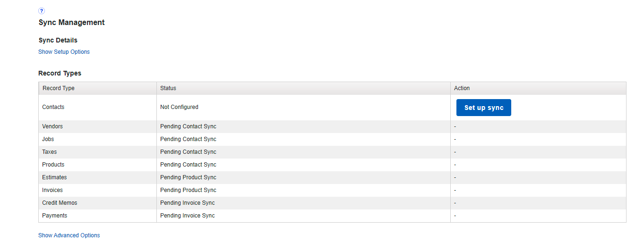The height and width of the screenshot is (251, 644).
Task: Click the Pending Invoice Sync status for Payments
Action: 187,216
